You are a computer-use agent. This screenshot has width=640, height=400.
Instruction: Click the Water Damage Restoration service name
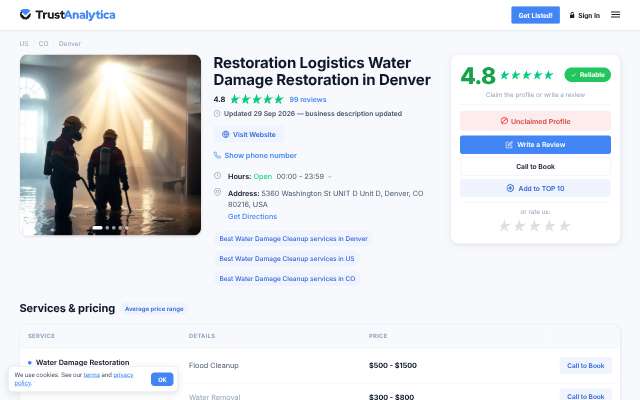pos(82,362)
